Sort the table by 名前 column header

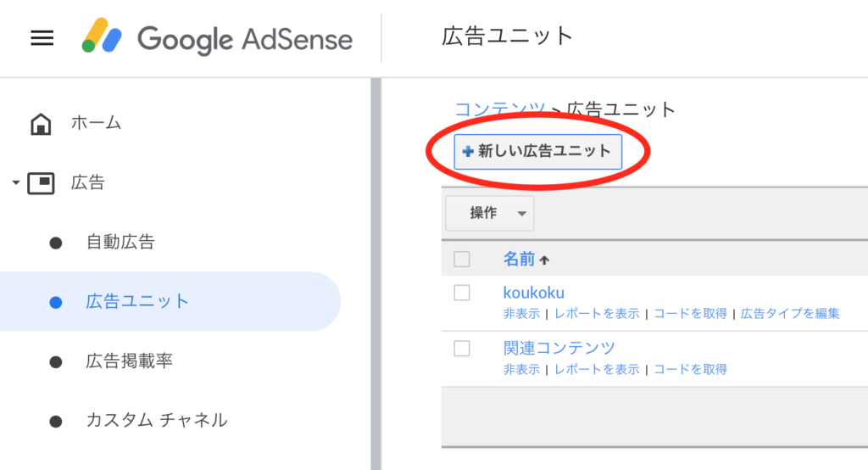tap(519, 259)
